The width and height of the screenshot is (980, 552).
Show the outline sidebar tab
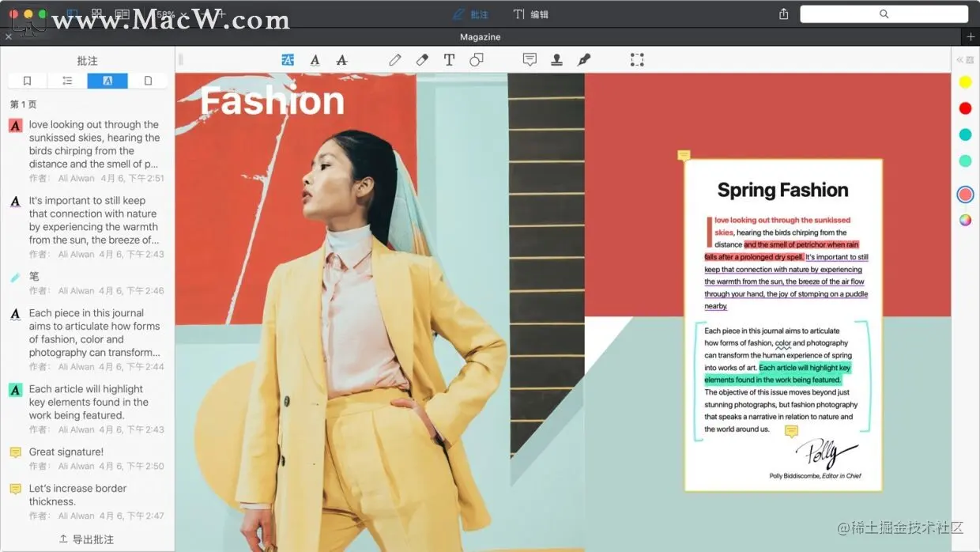point(67,81)
